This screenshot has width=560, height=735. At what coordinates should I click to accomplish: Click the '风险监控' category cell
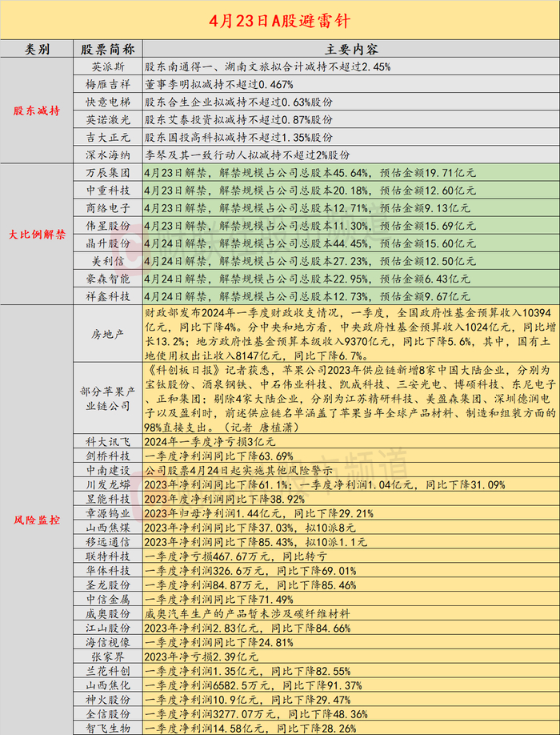point(37,520)
